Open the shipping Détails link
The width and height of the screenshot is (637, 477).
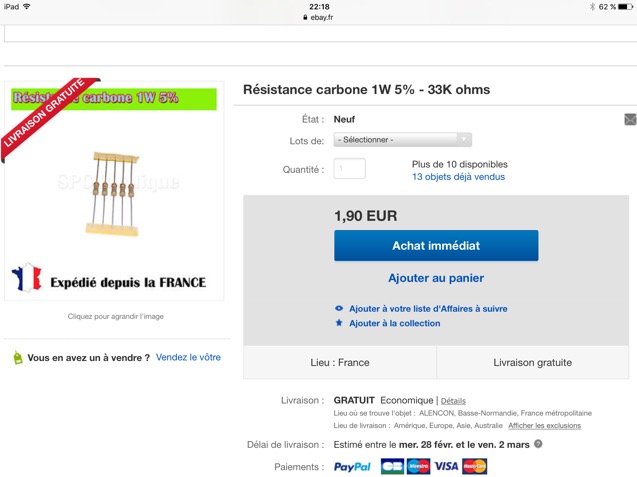[453, 401]
